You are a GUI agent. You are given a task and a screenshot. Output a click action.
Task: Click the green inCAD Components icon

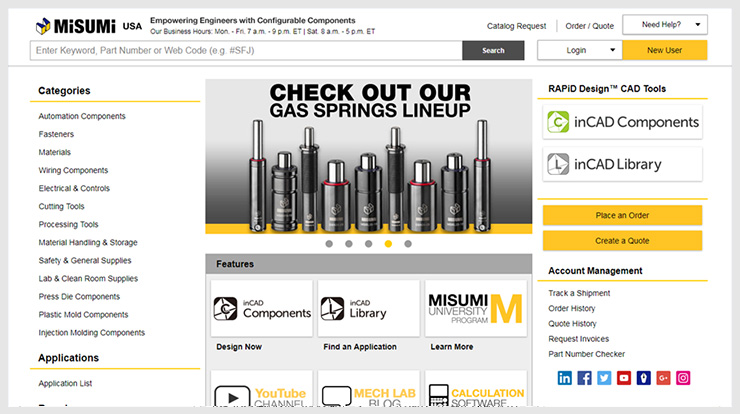click(558, 122)
